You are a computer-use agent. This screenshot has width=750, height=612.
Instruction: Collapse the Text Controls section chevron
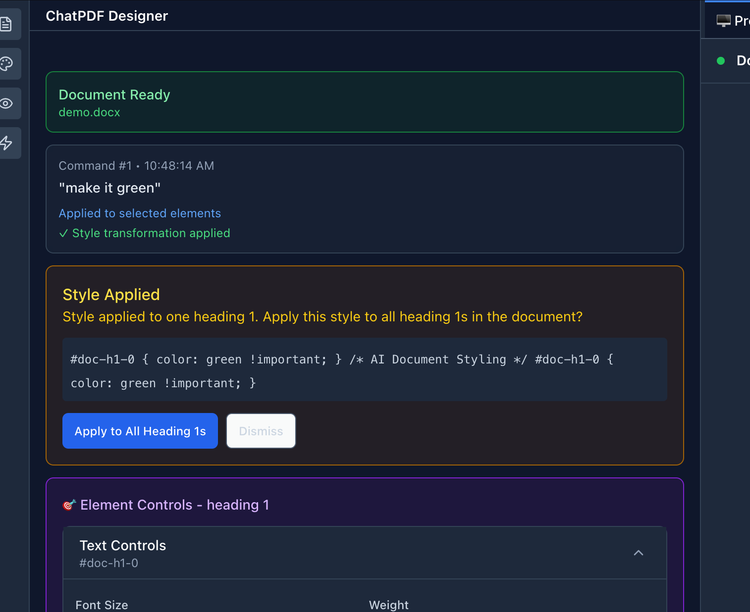pos(638,553)
